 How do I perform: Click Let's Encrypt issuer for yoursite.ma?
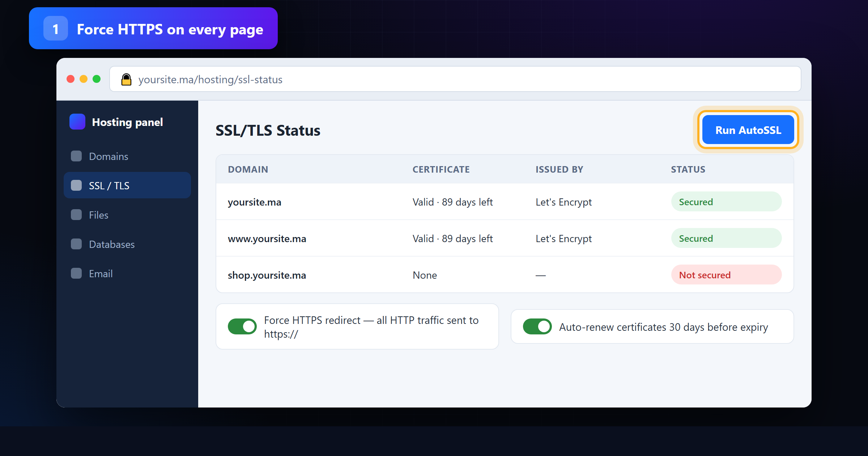pyautogui.click(x=564, y=202)
